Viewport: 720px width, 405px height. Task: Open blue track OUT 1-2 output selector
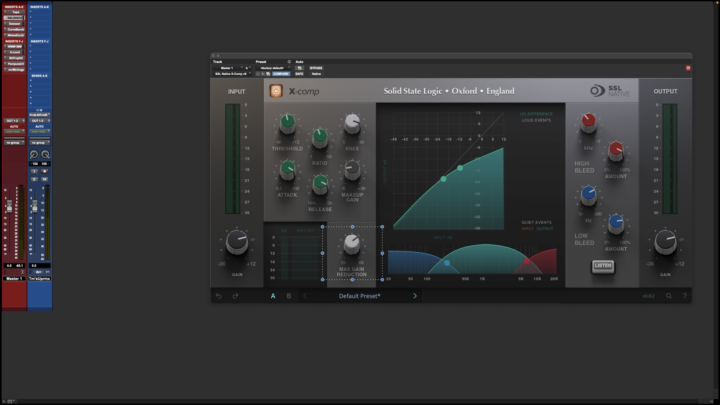click(x=39, y=121)
